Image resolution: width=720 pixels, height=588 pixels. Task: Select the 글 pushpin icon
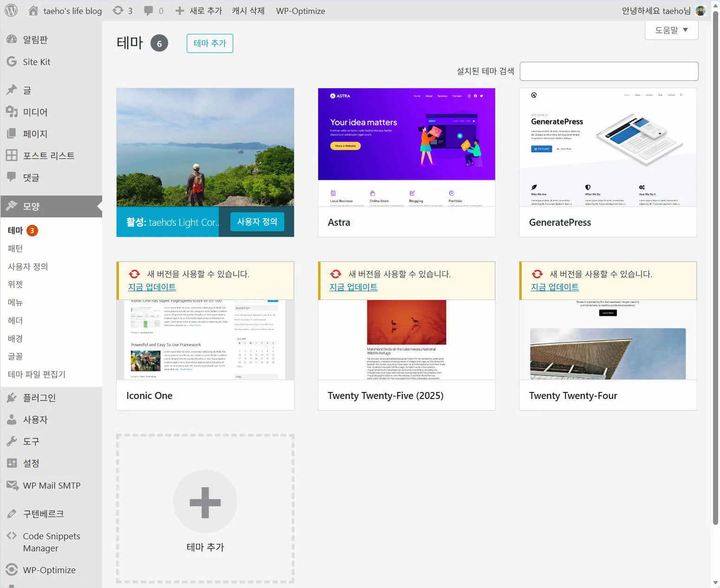(x=12, y=90)
